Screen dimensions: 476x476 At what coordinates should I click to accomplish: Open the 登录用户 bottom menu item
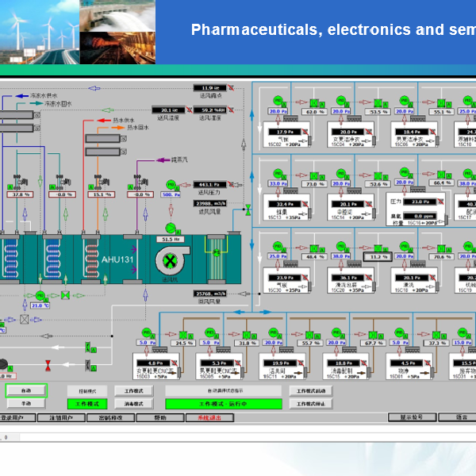click(x=12, y=417)
